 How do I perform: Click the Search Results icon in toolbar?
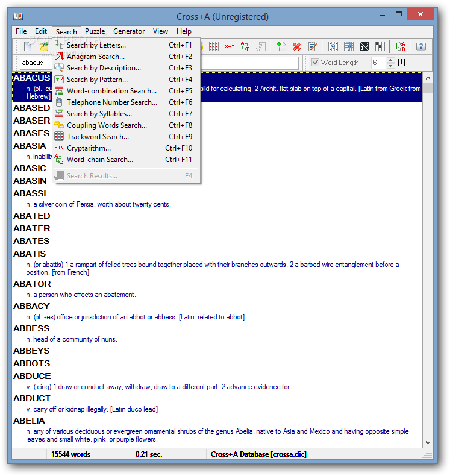(x=261, y=46)
